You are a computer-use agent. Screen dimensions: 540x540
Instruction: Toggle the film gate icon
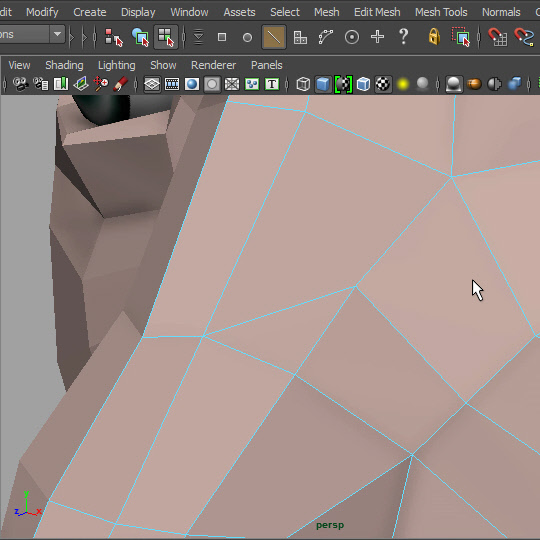click(172, 84)
